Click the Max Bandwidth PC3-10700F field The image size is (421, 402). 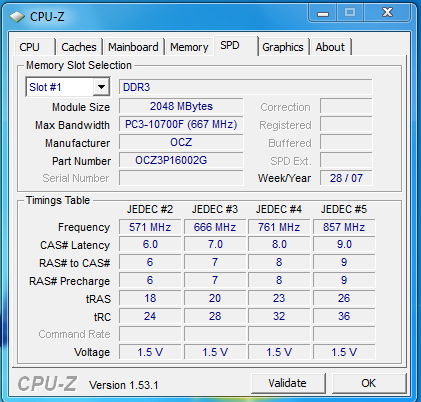coord(181,124)
